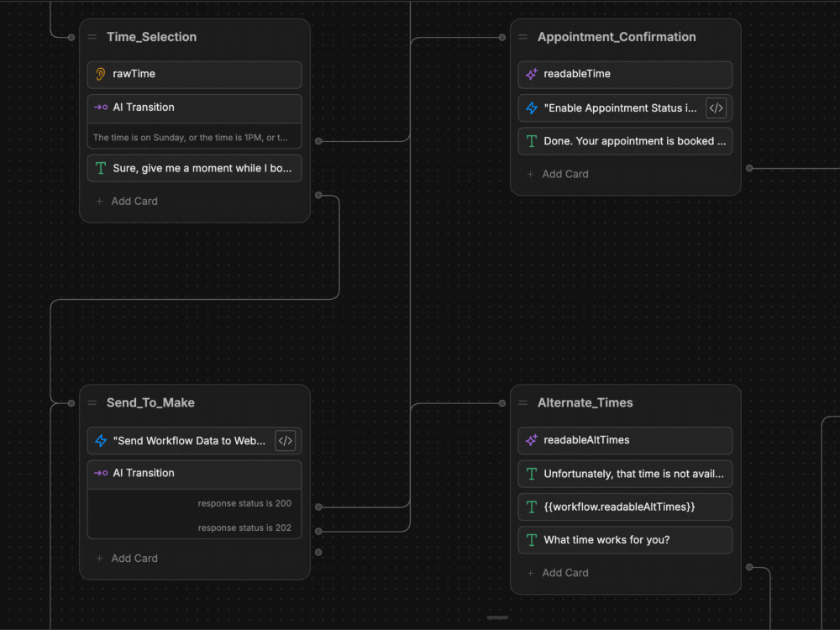
Task: Open code editor icon on Send Workflow Data card
Action: point(285,440)
